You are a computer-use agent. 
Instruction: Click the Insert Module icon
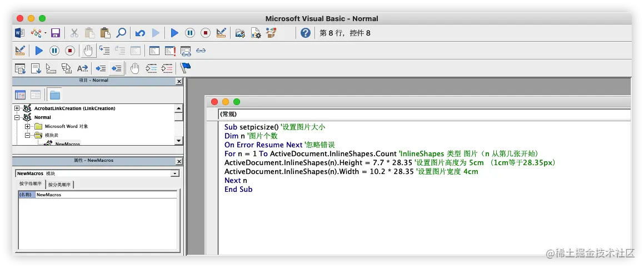click(37, 33)
